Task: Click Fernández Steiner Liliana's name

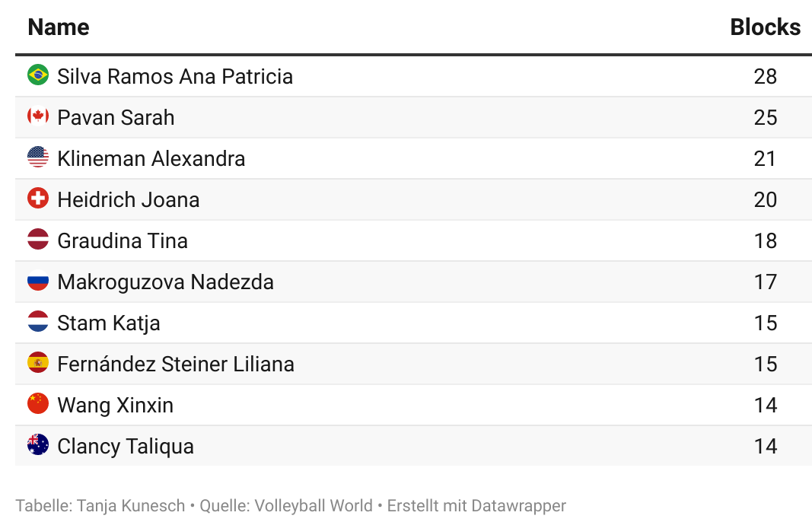Action: click(176, 364)
